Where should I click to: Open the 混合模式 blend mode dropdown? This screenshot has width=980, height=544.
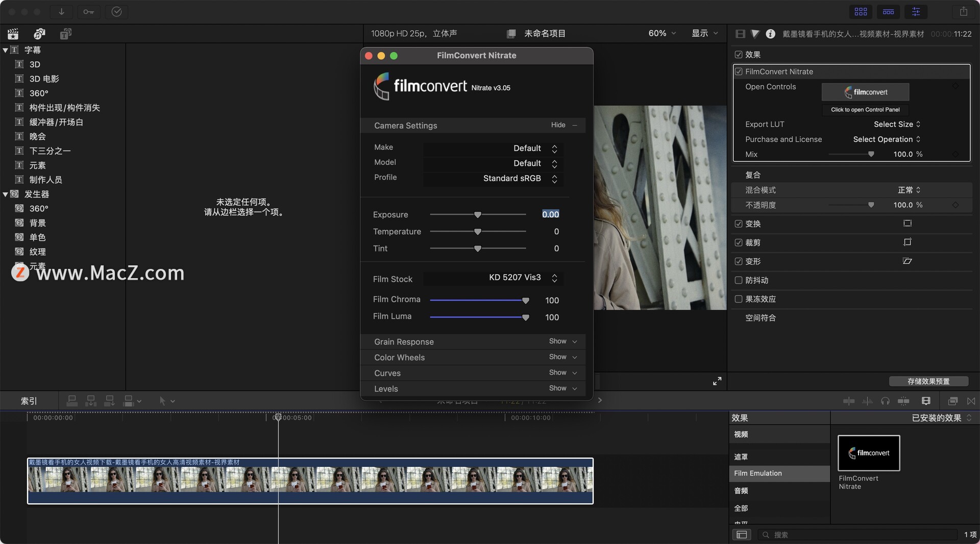point(909,190)
